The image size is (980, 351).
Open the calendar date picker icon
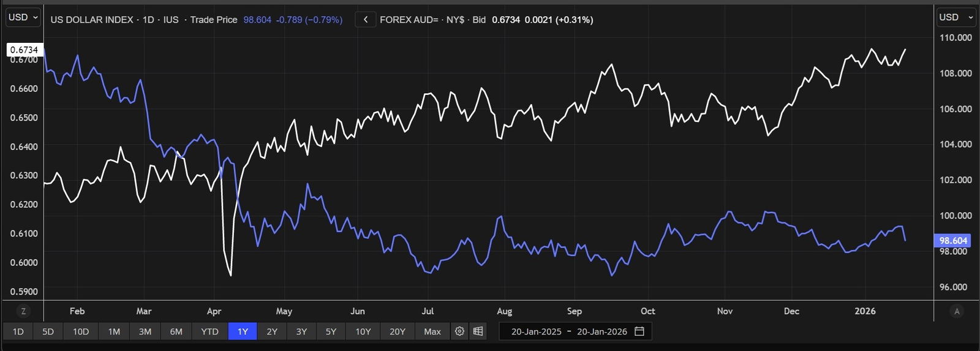click(x=639, y=331)
